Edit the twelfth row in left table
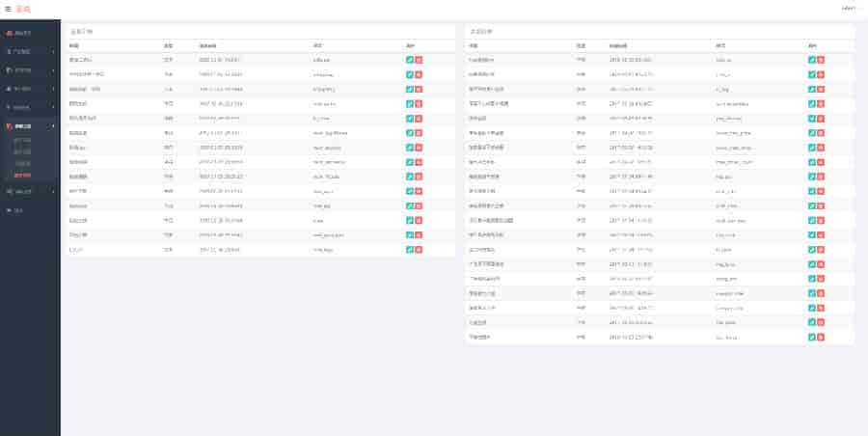The height and width of the screenshot is (436, 868). pyautogui.click(x=410, y=221)
